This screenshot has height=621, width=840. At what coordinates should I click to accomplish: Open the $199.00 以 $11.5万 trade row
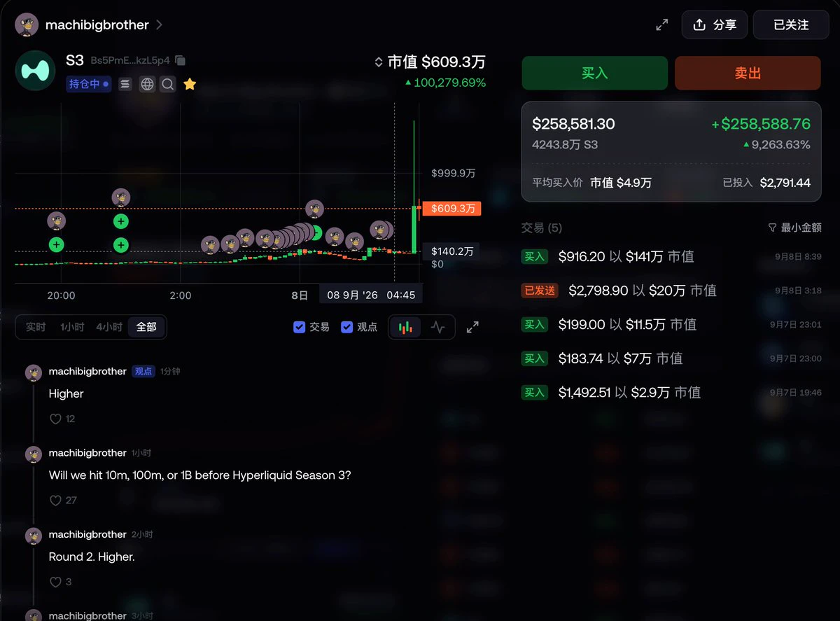click(x=671, y=325)
